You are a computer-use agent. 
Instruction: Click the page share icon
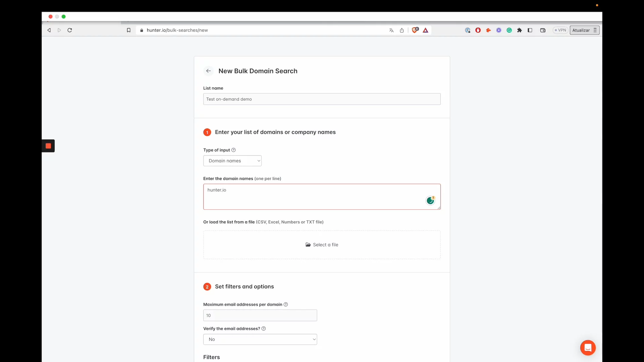pos(402,30)
